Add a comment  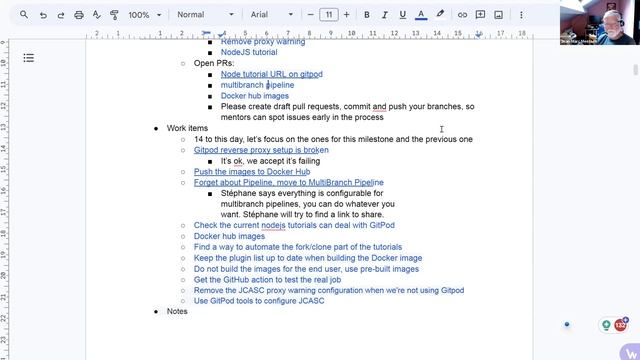click(480, 15)
